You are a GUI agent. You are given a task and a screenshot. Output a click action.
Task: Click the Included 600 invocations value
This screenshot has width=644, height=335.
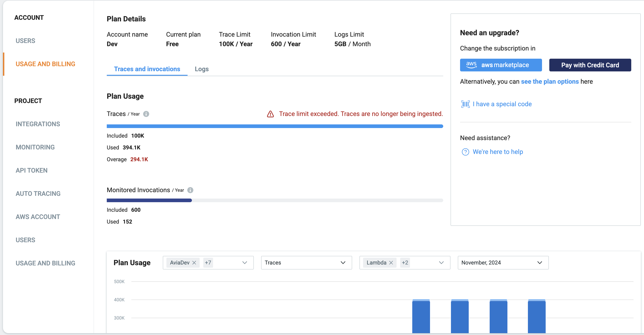pos(136,210)
